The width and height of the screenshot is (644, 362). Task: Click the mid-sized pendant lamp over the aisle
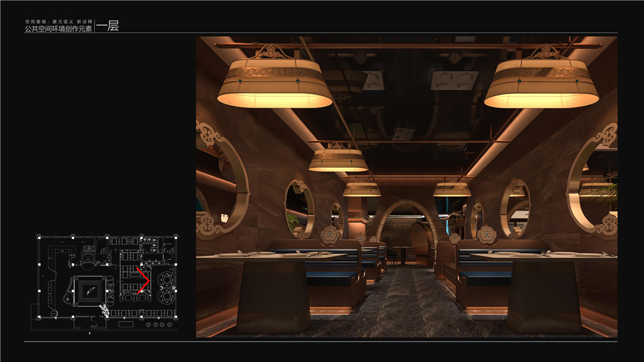tap(338, 160)
